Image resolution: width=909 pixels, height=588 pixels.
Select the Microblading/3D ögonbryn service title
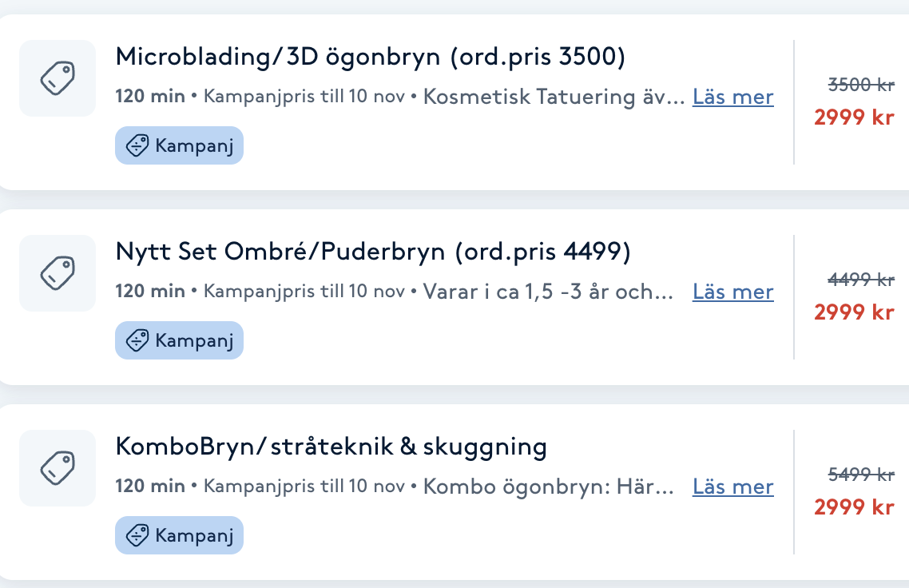370,57
